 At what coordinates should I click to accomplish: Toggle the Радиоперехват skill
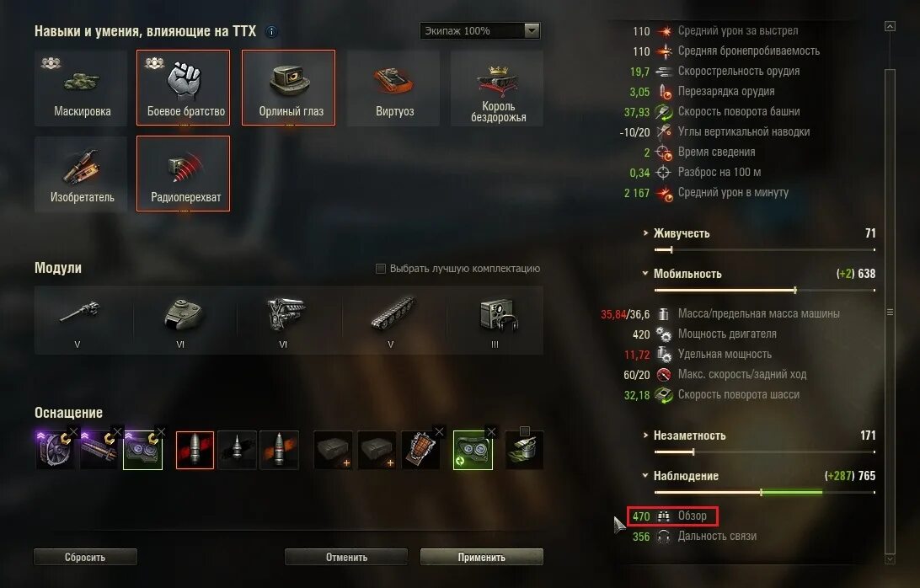(183, 174)
